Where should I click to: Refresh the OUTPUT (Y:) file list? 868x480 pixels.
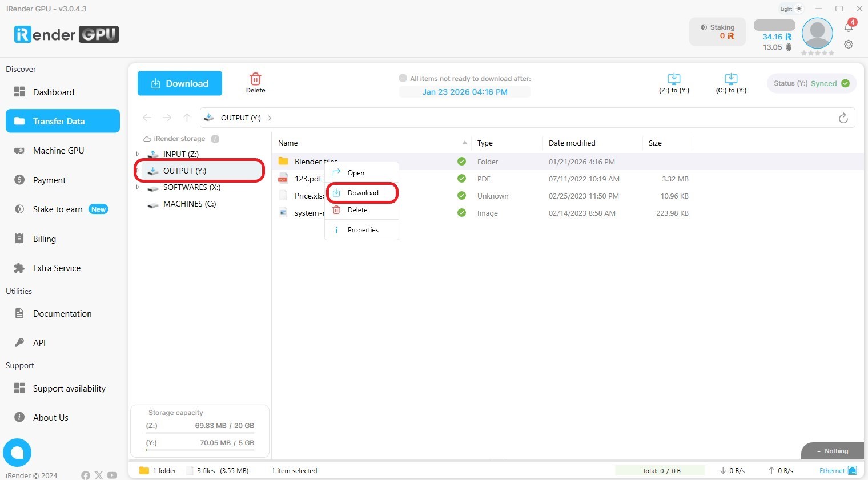(x=843, y=118)
